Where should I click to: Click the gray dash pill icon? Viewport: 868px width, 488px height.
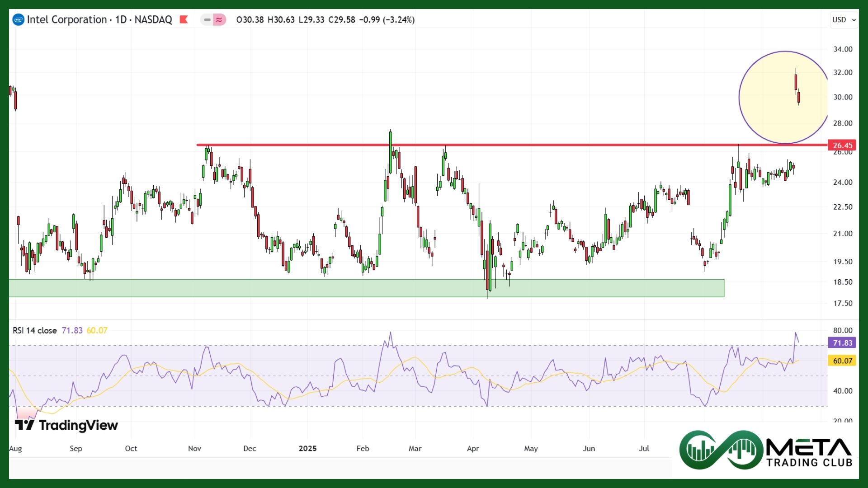(207, 20)
